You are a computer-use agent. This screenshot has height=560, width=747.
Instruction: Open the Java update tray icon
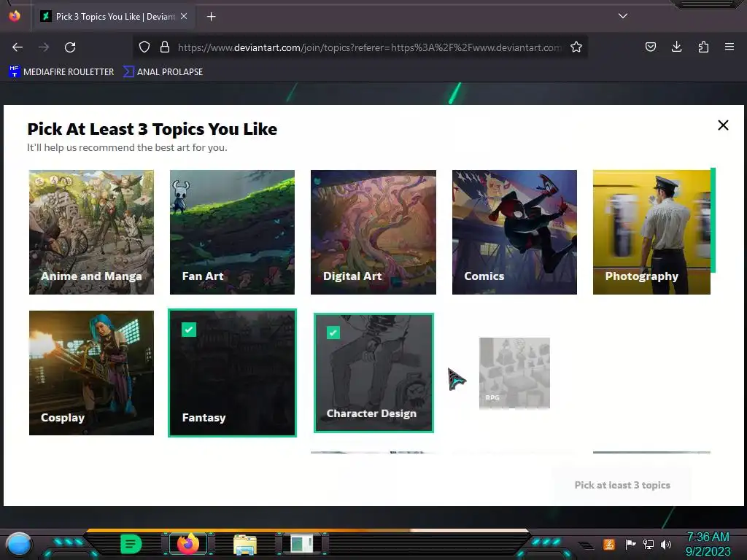click(x=609, y=544)
